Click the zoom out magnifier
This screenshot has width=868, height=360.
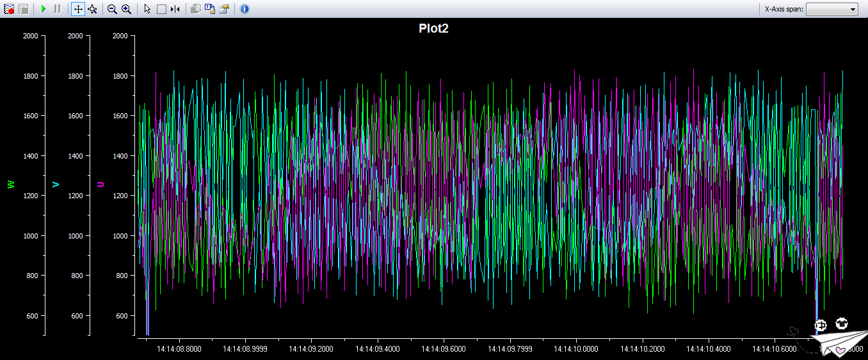(x=112, y=9)
